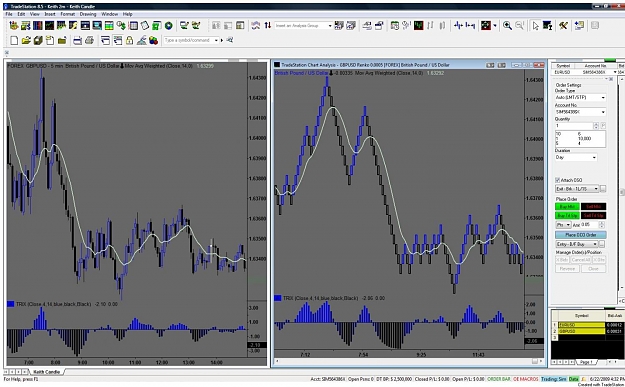Open the Order Type dropdown
This screenshot has height=387, width=625.
(581, 98)
